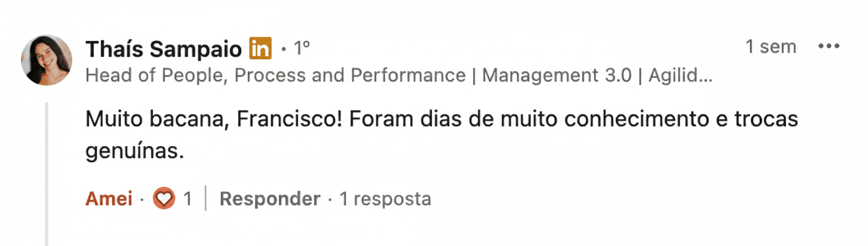Click Responder to reply to the comment
This screenshot has height=246, width=868.
270,199
